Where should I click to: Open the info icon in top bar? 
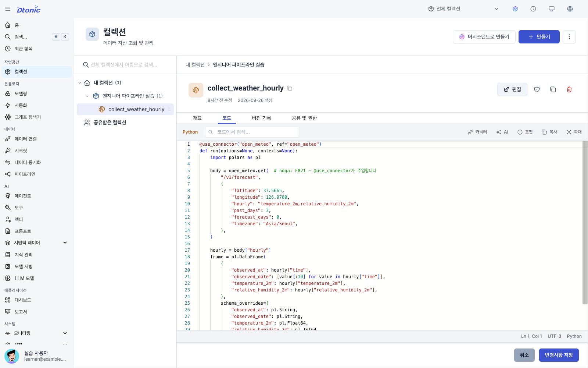[x=533, y=9]
